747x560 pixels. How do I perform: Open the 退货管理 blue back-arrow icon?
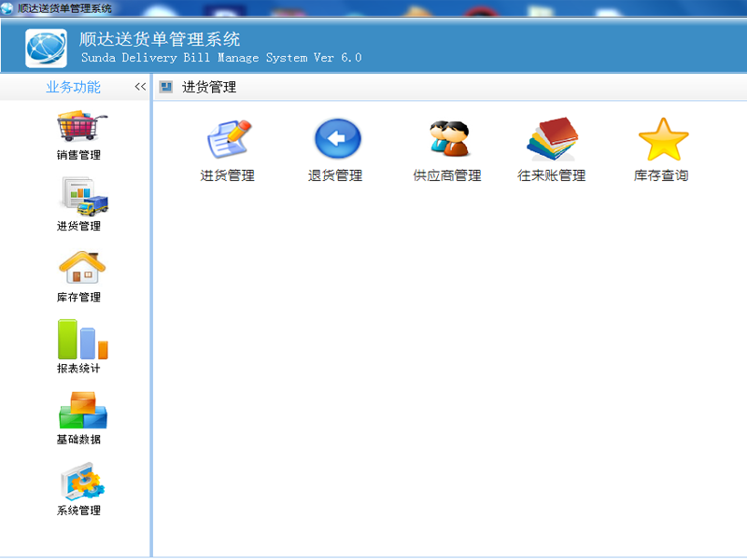click(x=336, y=140)
